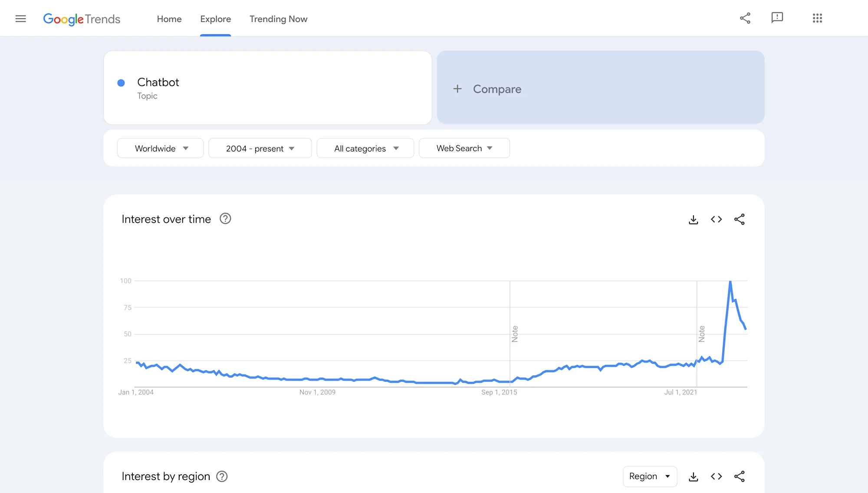
Task: Download Interest by region data
Action: tap(694, 477)
